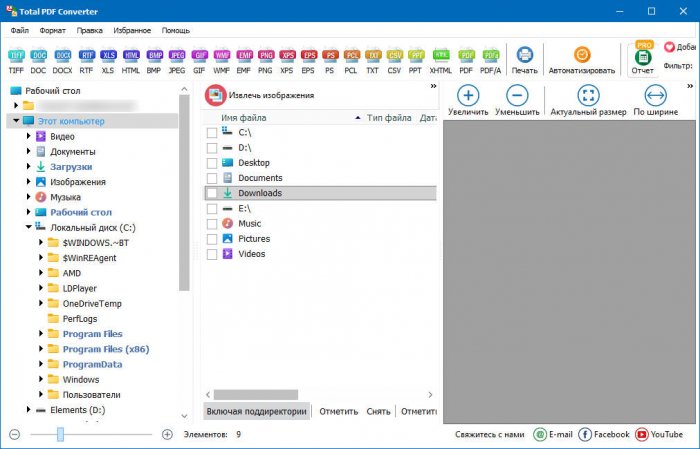Expand the Документы tree node
Screen dimensions: 700x449
pyautogui.click(x=29, y=151)
